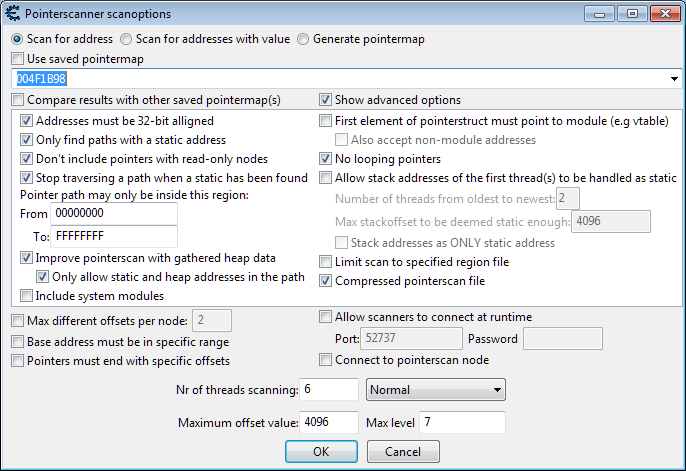The height and width of the screenshot is (471, 686).
Task: Click the 'Maximum offset value' input field
Action: [328, 422]
